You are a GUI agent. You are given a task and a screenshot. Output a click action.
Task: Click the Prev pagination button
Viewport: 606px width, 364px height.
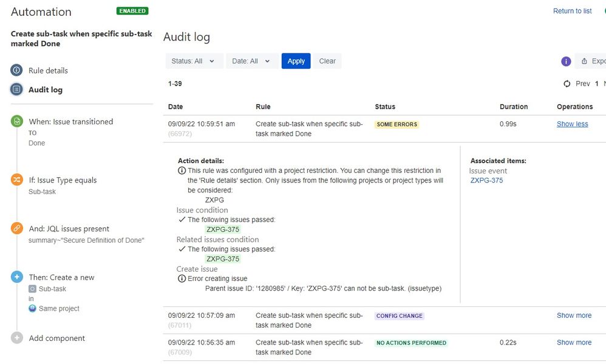[582, 84]
